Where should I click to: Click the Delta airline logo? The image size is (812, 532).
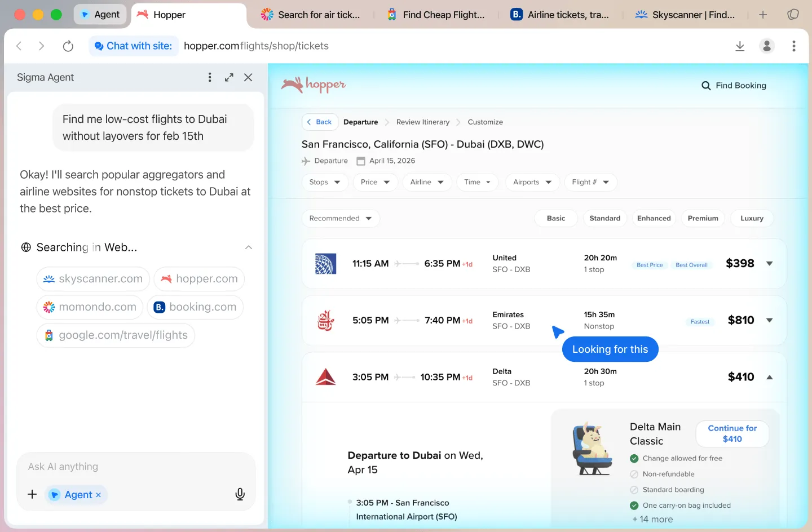325,377
